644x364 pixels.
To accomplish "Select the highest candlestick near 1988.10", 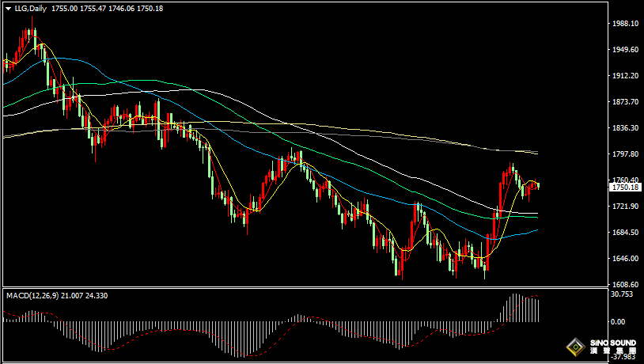I will click(32, 32).
